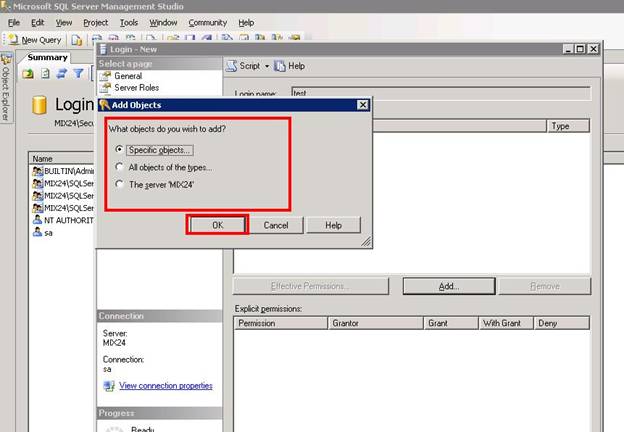Select the General page icon
The width and height of the screenshot is (624, 432).
[x=106, y=76]
